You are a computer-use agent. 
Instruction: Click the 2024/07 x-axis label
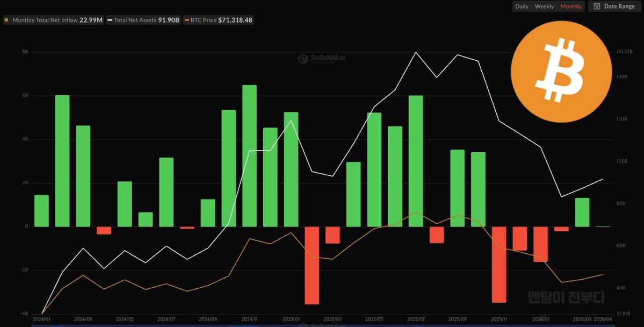click(167, 319)
